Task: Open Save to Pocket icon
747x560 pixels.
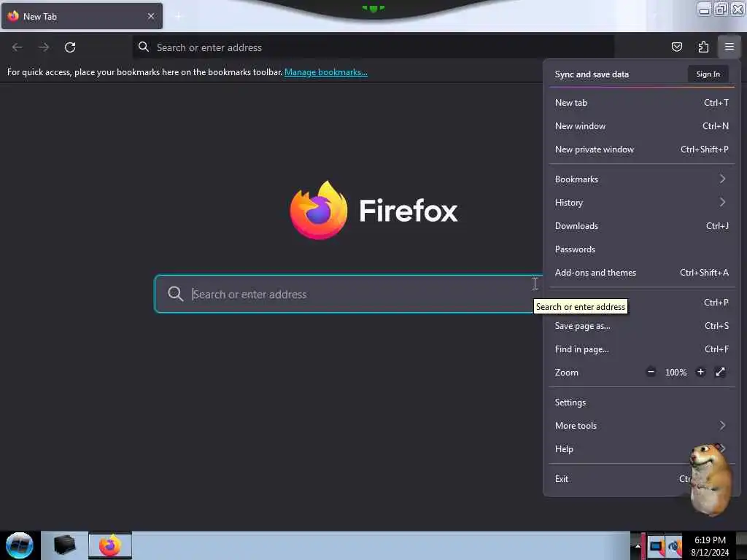Action: [x=676, y=47]
